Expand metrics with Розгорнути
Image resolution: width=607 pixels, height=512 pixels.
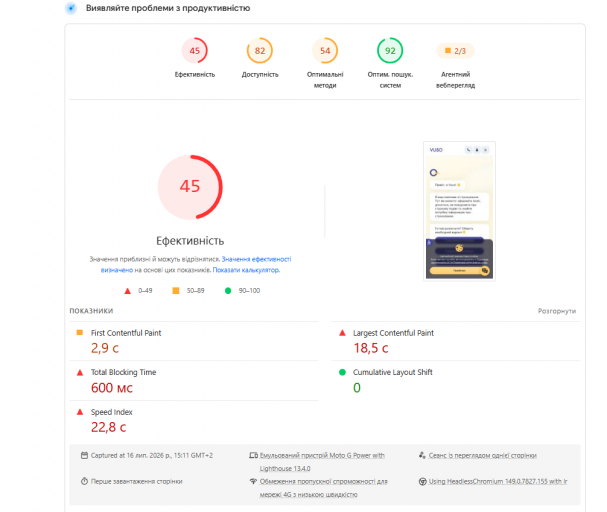(x=557, y=311)
